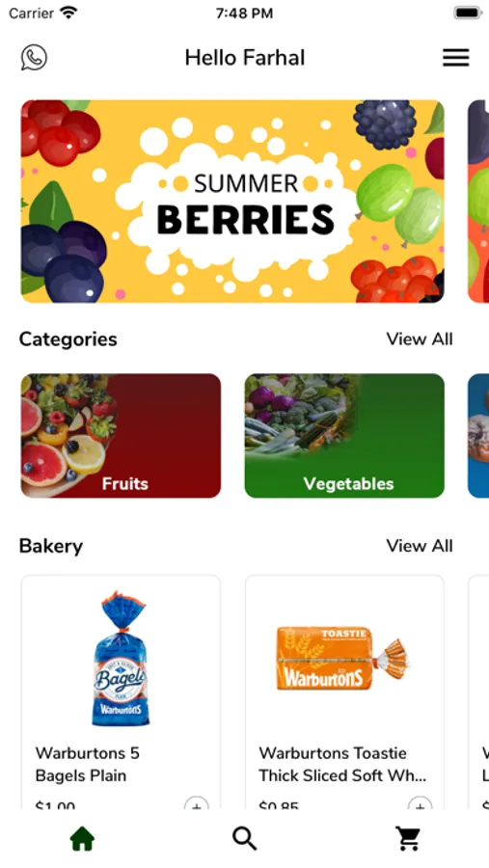Open the hamburger menu
Viewport: 489px width, 868px height.
[x=456, y=58]
